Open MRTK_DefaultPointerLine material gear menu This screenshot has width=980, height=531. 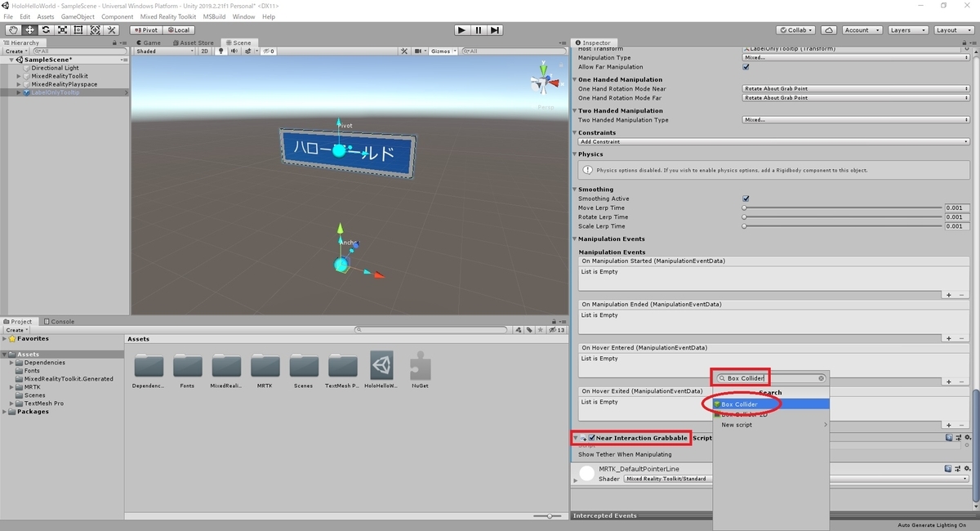(x=967, y=468)
